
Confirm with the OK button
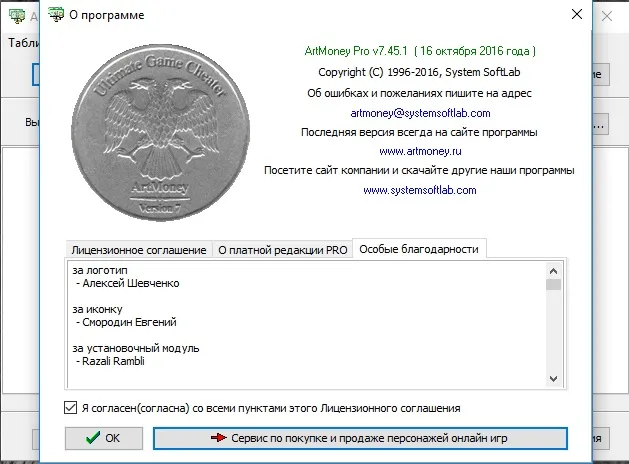pyautogui.click(x=104, y=438)
